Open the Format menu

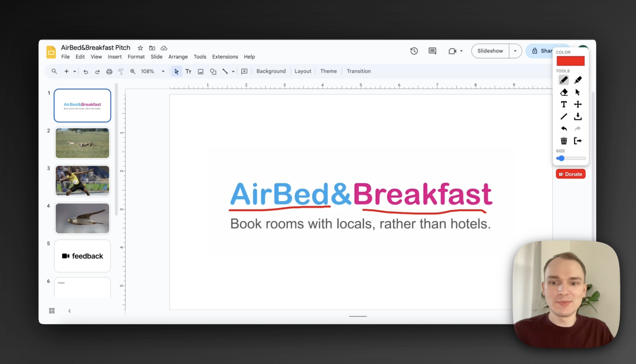(x=136, y=57)
